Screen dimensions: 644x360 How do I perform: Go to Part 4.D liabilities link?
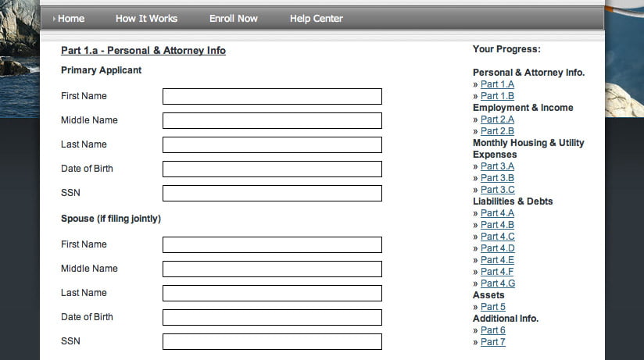click(497, 248)
